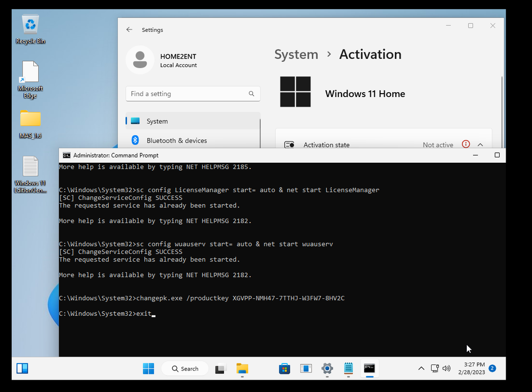Click the volume speaker icon in tray
This screenshot has height=392, width=532.
(x=446, y=368)
